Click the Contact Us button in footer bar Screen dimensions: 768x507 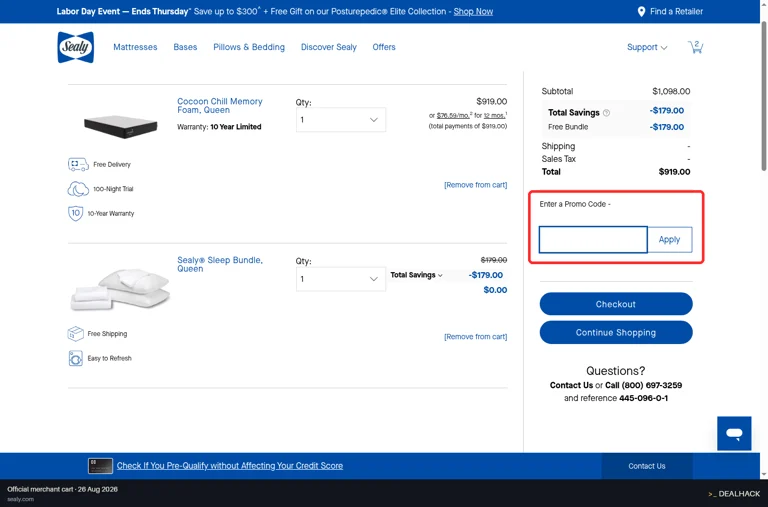pos(647,466)
